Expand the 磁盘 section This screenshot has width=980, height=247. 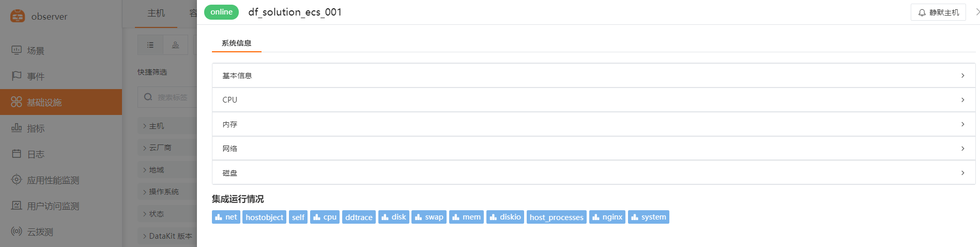[x=593, y=173]
